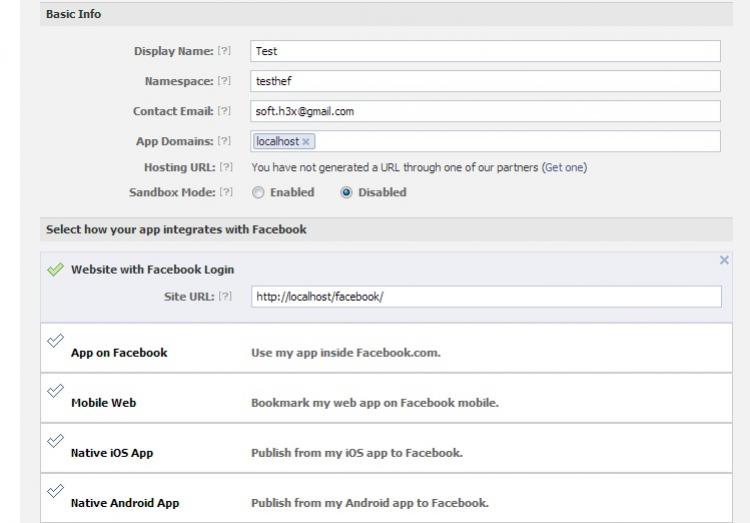Expand the Mobile Web option

pyautogui.click(x=386, y=398)
